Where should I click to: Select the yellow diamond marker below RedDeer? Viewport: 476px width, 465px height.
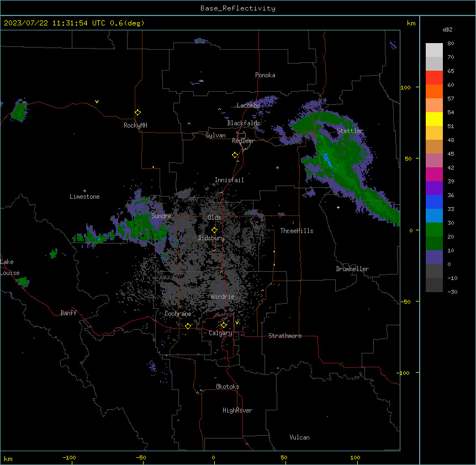[x=235, y=155]
